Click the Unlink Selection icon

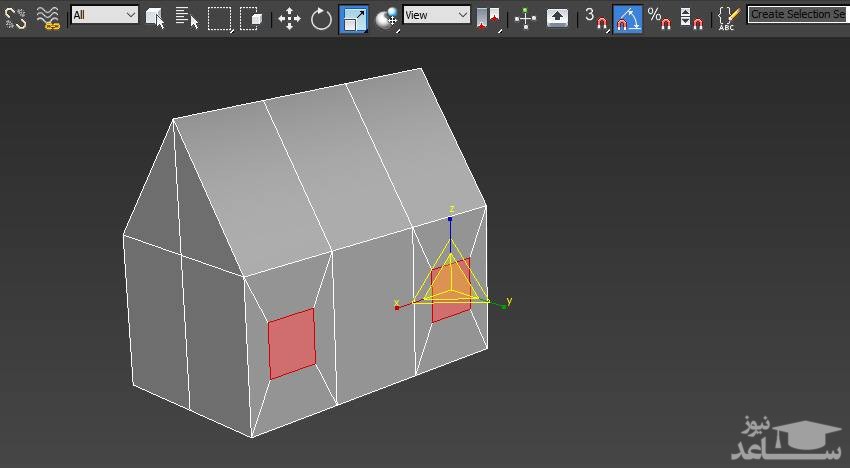click(x=16, y=16)
